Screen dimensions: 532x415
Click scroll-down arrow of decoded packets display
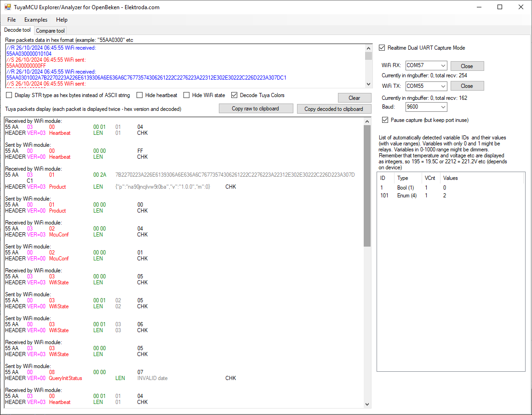click(x=367, y=404)
